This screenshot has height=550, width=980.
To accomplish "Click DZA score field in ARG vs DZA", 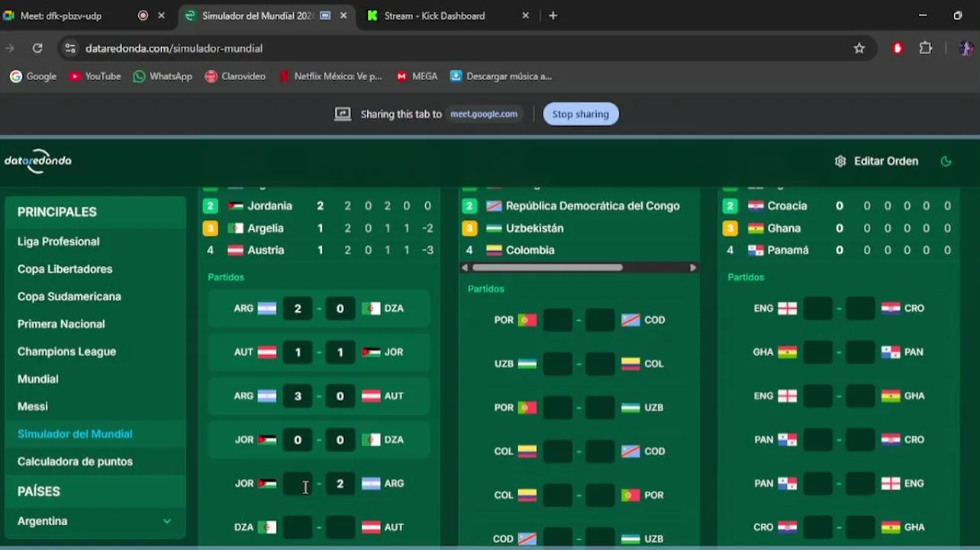I will pyautogui.click(x=340, y=309).
